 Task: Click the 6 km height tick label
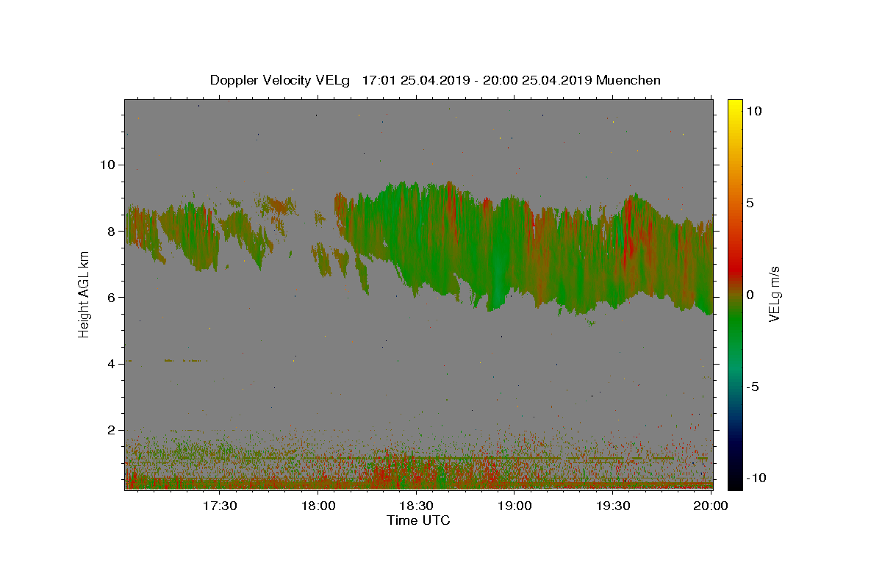(x=112, y=297)
